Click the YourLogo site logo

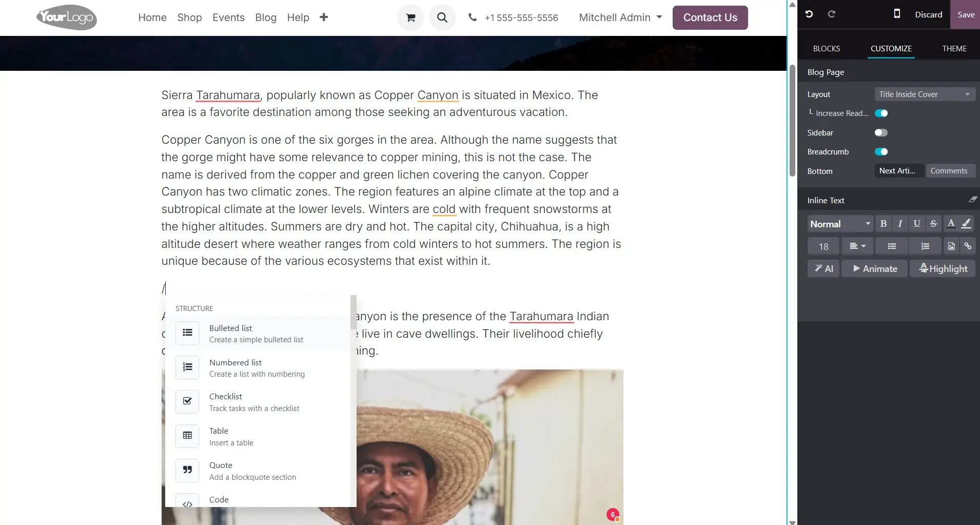67,17
